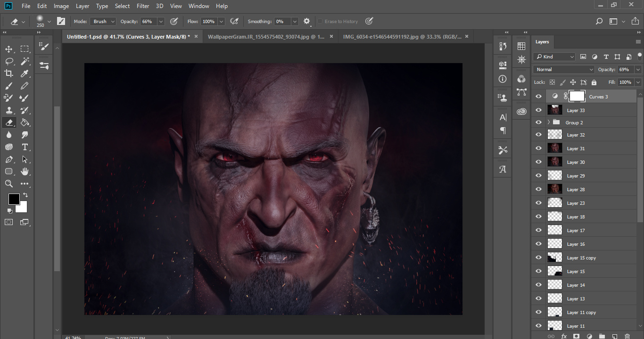Open the brush settings panel button
The width and height of the screenshot is (644, 339).
[61, 21]
